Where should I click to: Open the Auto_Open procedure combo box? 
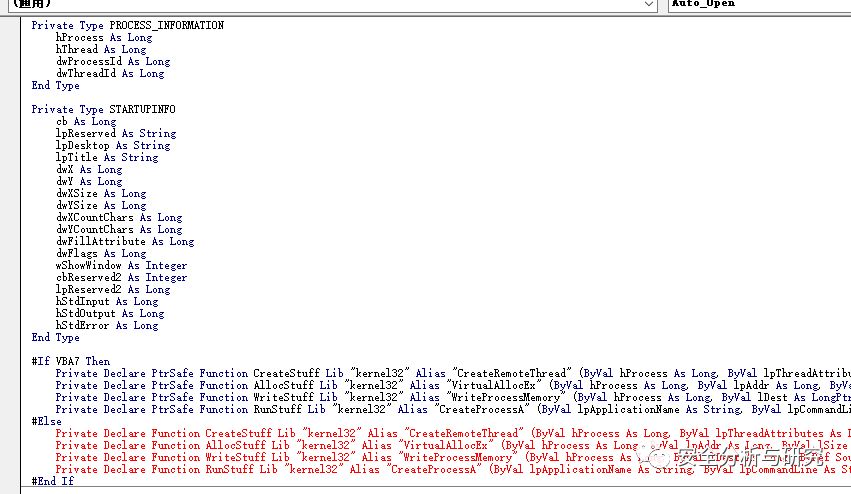tap(759, 4)
